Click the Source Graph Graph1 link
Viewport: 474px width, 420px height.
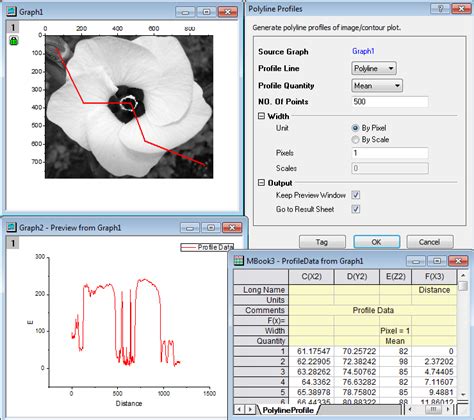pos(363,51)
